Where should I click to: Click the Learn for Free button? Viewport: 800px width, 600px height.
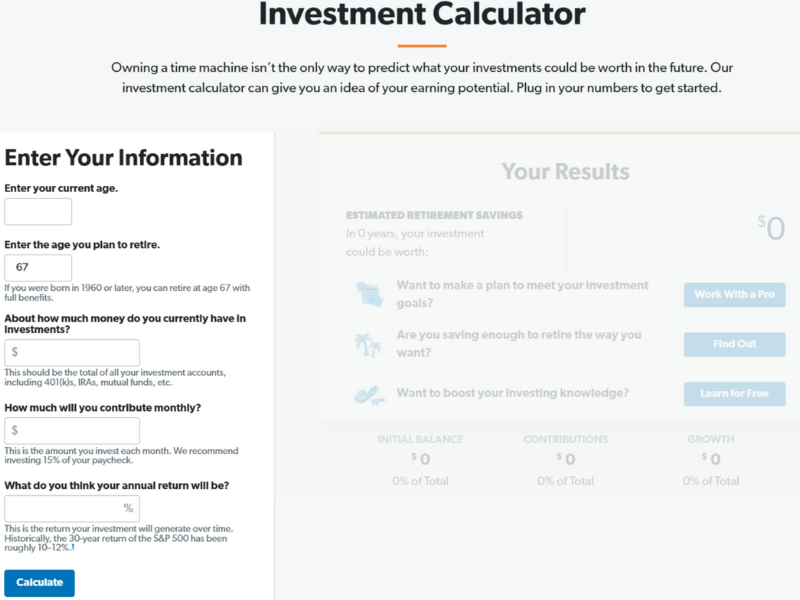pyautogui.click(x=733, y=393)
